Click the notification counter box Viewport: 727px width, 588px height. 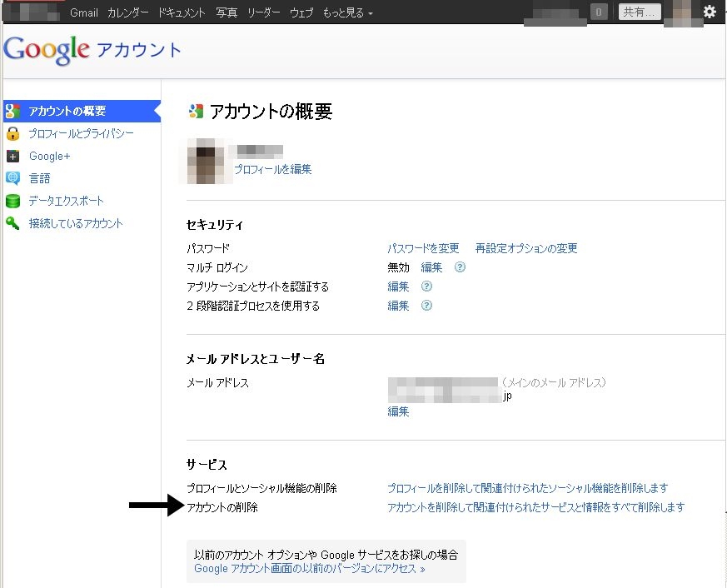pyautogui.click(x=599, y=12)
